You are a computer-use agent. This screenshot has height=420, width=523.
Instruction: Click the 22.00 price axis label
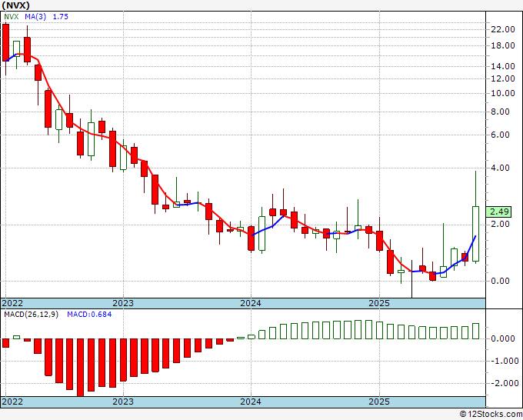click(x=502, y=29)
